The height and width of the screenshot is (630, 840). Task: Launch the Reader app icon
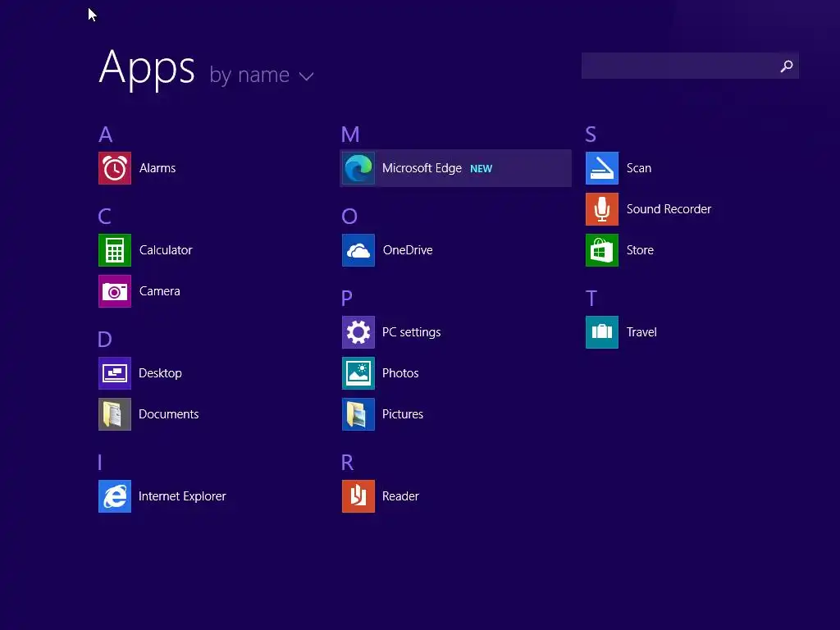pyautogui.click(x=358, y=496)
